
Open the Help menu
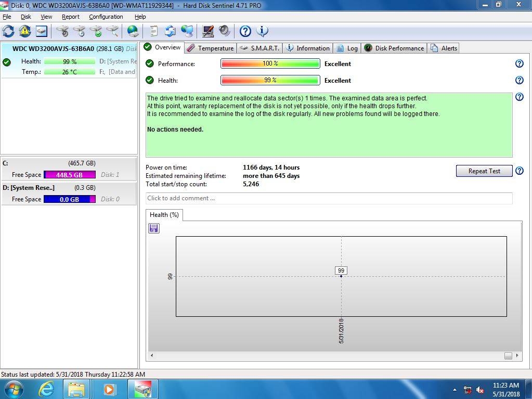140,17
